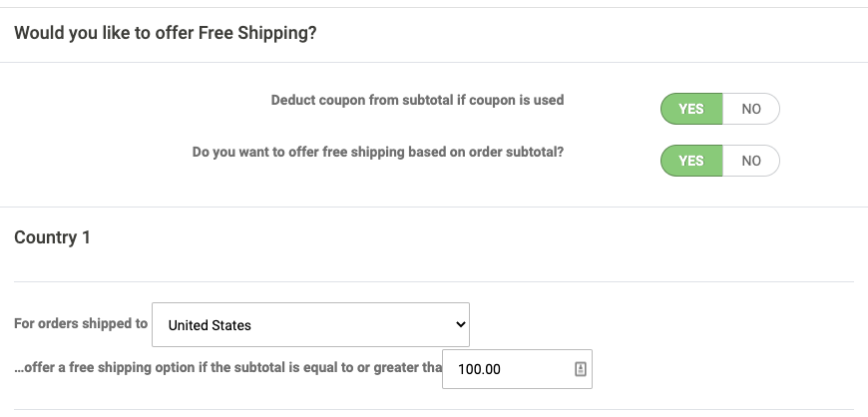Viewport: 868px width, 417px height.
Task: Set Deduct coupon from subtotal to YES
Action: [x=690, y=109]
